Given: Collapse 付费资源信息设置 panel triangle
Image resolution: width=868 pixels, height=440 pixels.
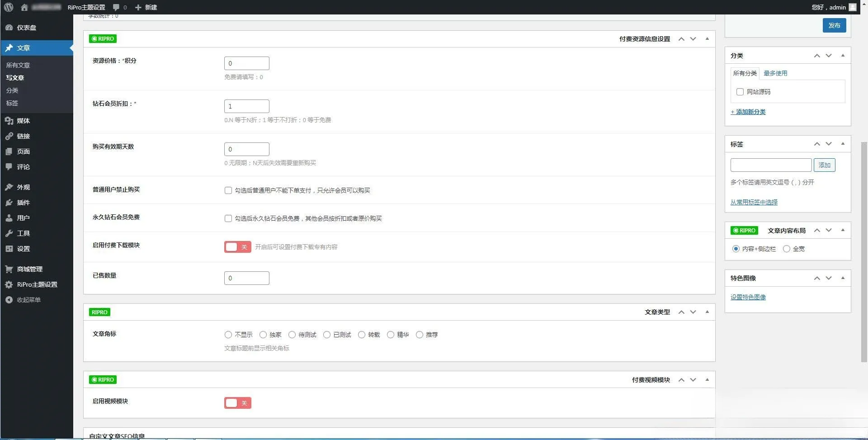Looking at the screenshot, I should tap(707, 39).
